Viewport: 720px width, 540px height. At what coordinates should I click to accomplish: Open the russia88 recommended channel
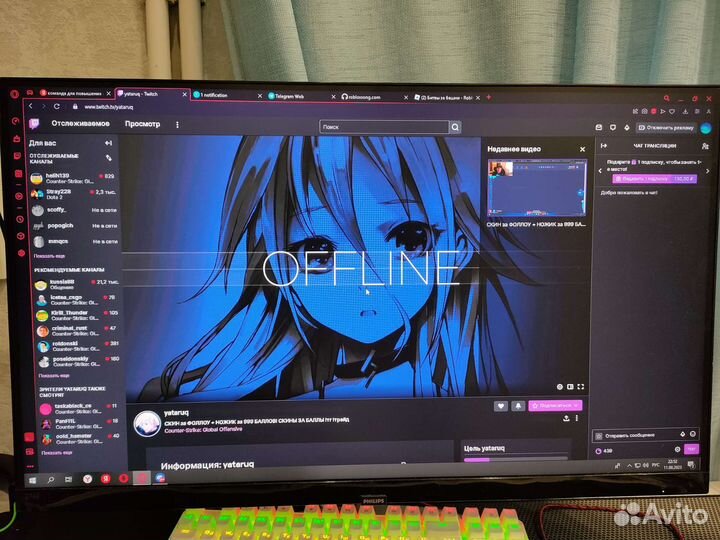pyautogui.click(x=77, y=284)
